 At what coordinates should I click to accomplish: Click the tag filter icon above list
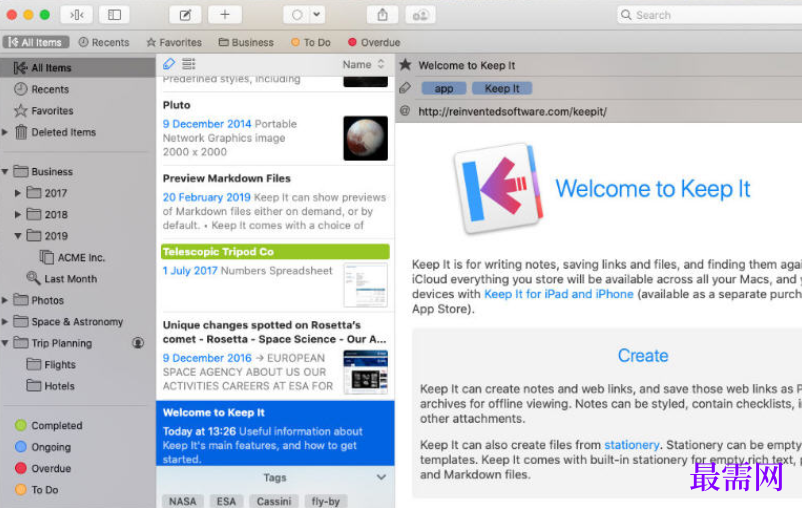(x=168, y=64)
